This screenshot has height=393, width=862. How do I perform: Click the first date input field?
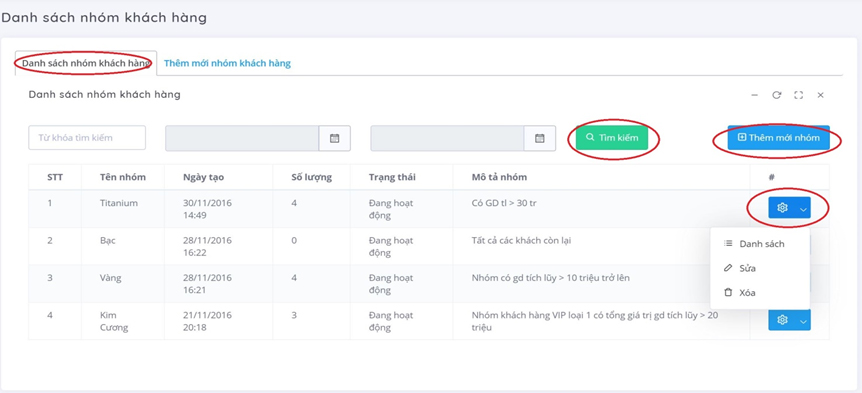(242, 138)
